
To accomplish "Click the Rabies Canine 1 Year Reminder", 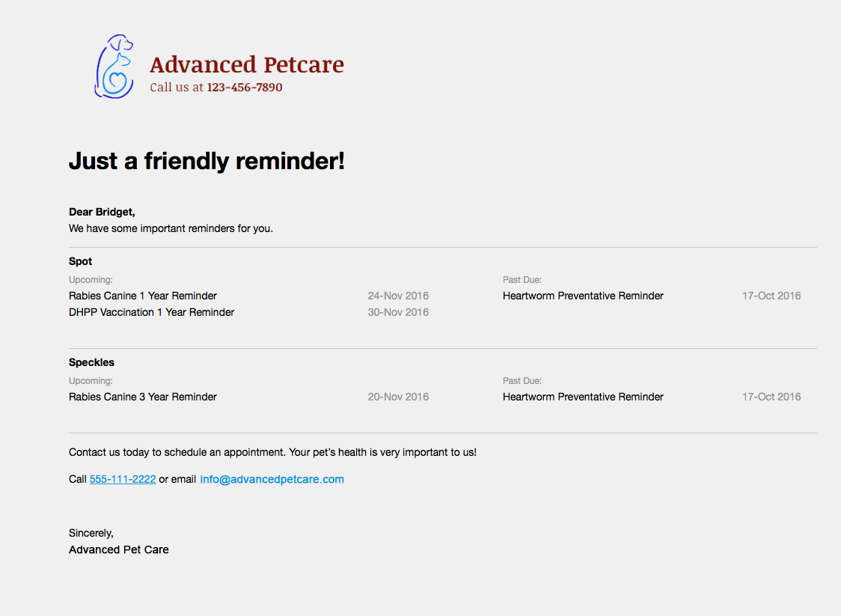I will (143, 296).
